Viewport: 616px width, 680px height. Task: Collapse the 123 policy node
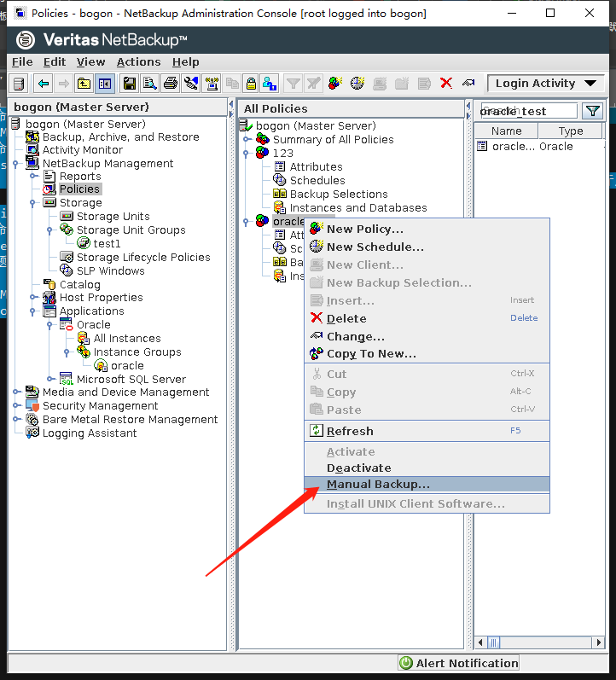[246, 154]
